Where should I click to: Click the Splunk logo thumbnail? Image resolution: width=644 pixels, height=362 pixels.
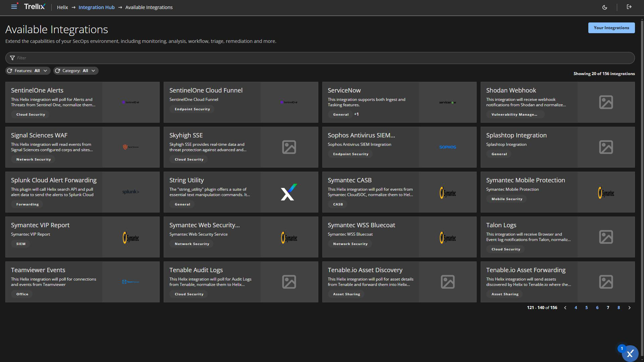tap(130, 192)
